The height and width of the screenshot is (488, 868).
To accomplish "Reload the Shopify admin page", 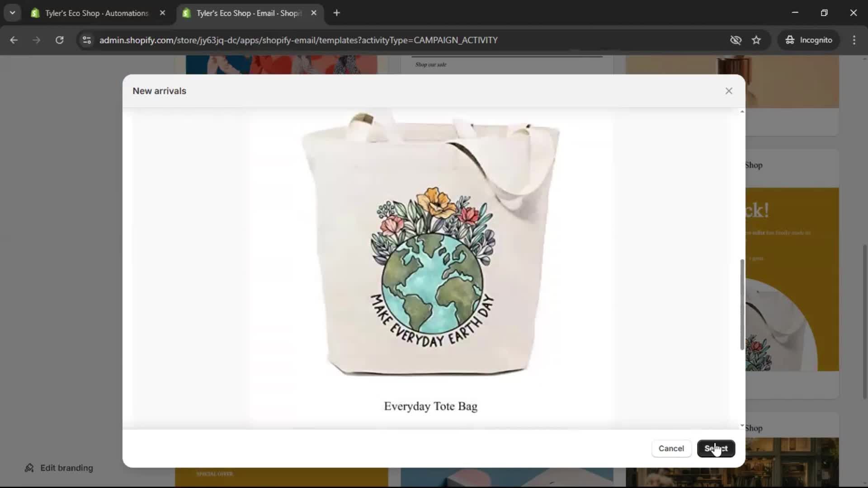I will click(x=59, y=40).
